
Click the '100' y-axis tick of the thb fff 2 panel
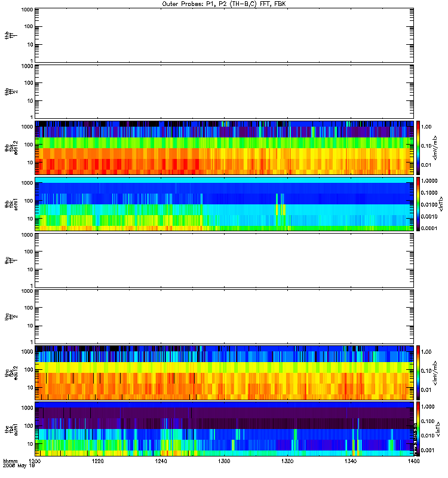pyautogui.click(x=29, y=83)
